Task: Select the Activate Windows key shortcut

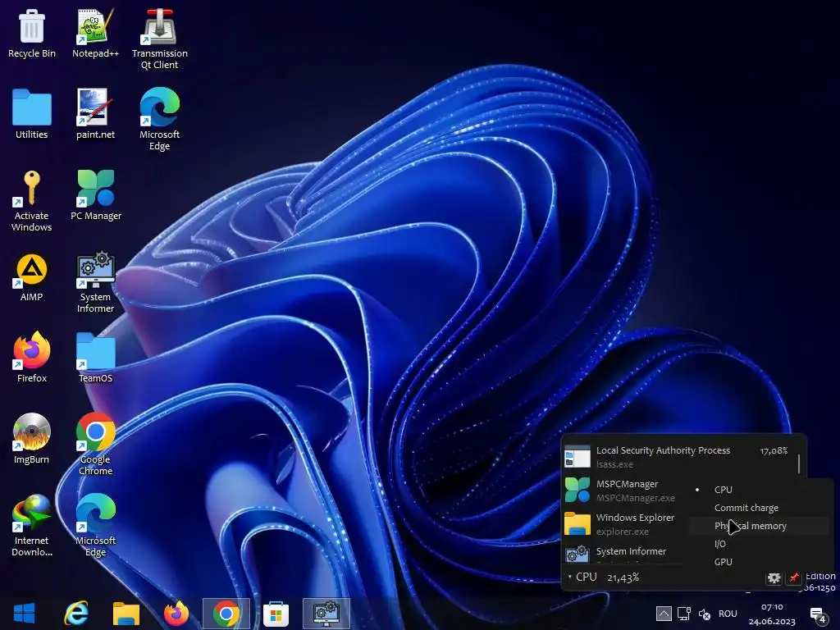Action: coord(32,202)
